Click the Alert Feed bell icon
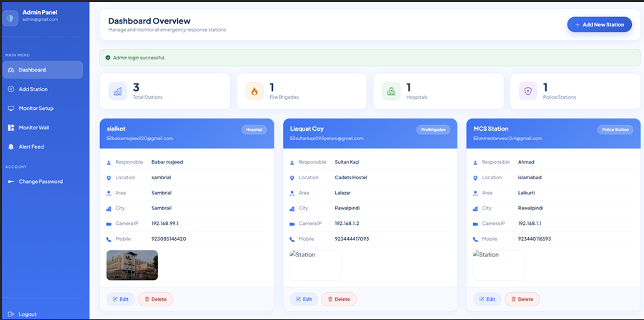Screen dimensions: 644x320 pyautogui.click(x=11, y=146)
